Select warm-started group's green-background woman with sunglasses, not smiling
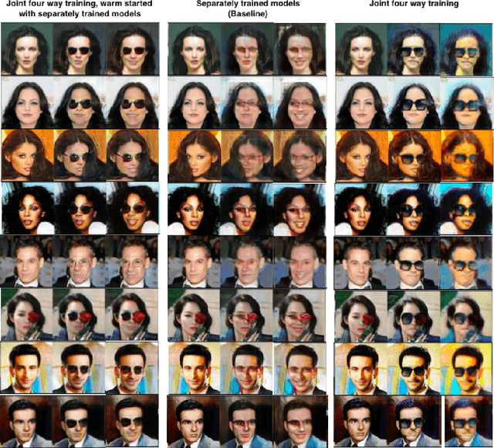Viewport: 494px width, 448px height. [x=80, y=49]
